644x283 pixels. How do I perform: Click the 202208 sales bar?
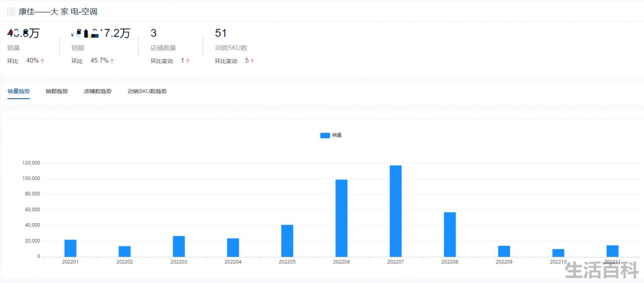(450, 234)
